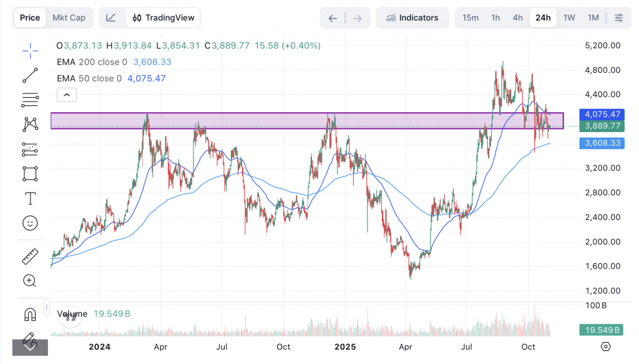Collapse the indicator legend chevron
Image resolution: width=639 pixels, height=364 pixels.
point(66,95)
